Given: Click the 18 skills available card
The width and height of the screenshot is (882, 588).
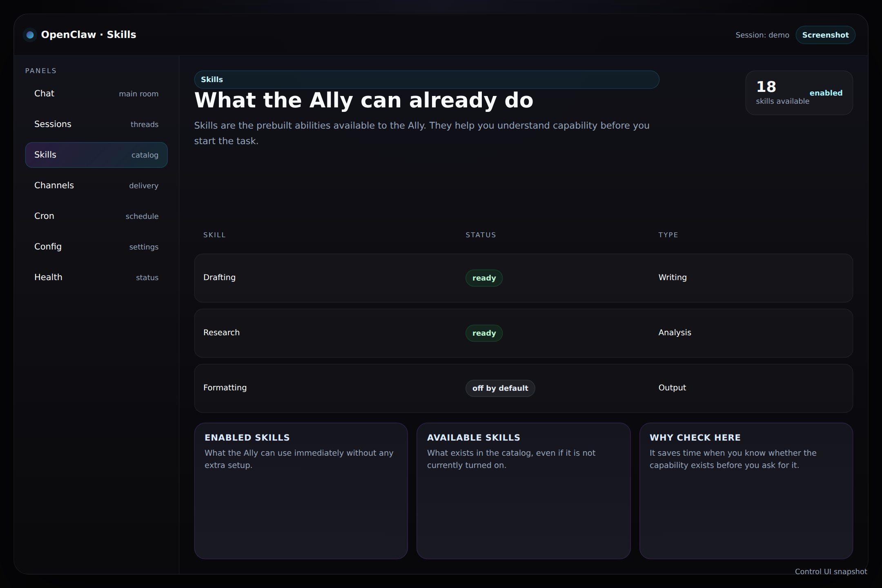Looking at the screenshot, I should 799,93.
